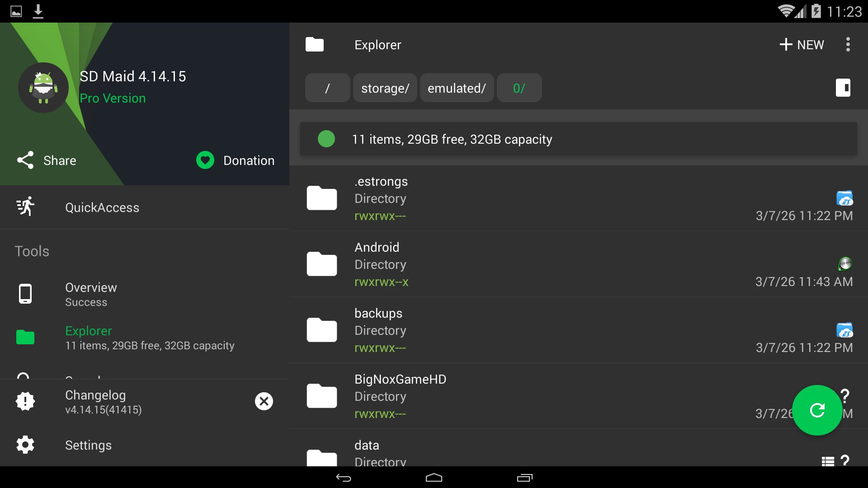Navigate to storage/ breadcrumb
Image resolution: width=868 pixels, height=488 pixels.
click(x=385, y=88)
